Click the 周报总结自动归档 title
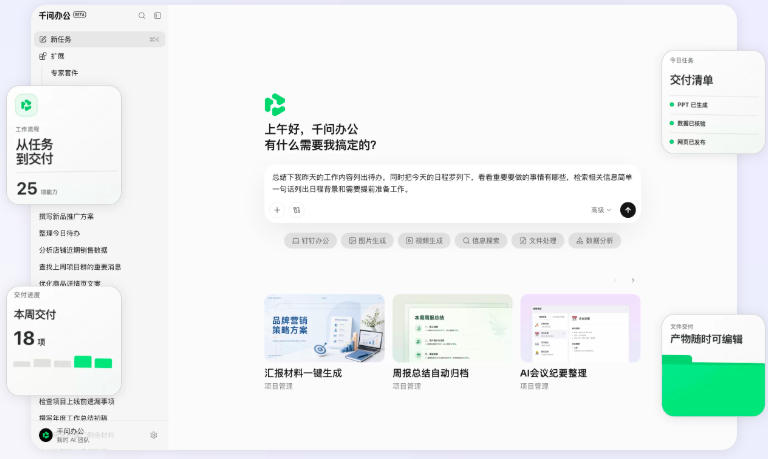The width and height of the screenshot is (768, 459). (431, 373)
